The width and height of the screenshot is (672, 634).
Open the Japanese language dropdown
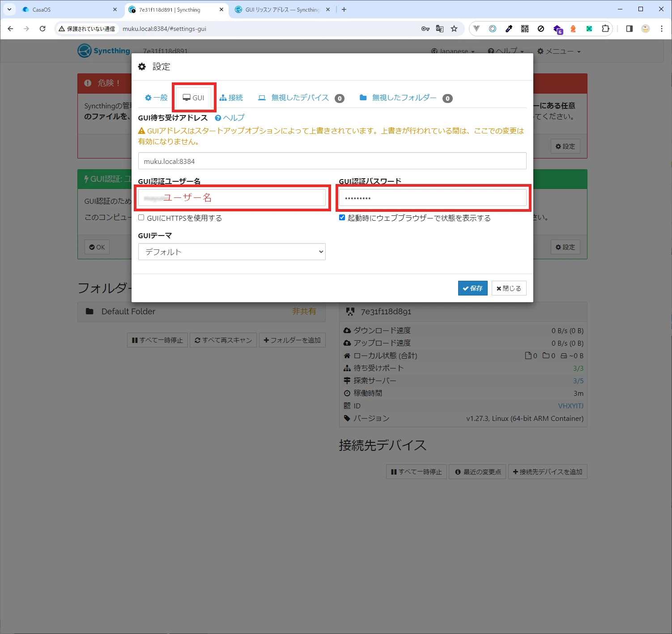[453, 51]
